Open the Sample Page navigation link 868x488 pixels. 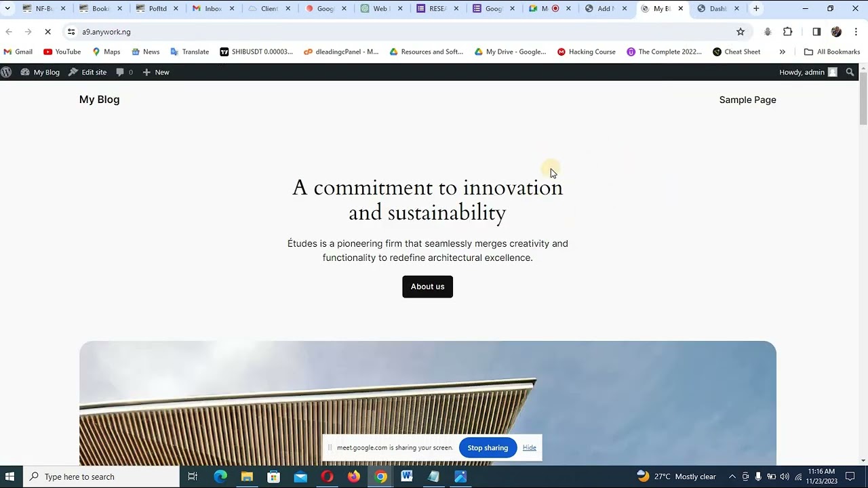(747, 100)
